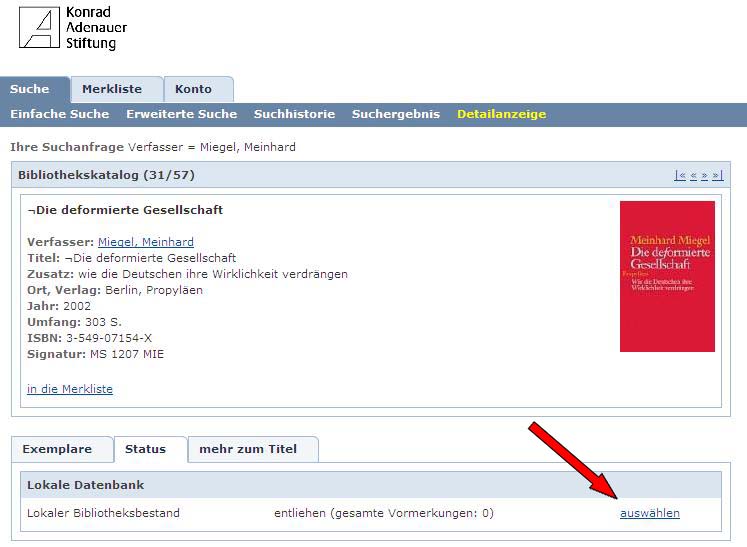
Task: Open the 'mehr zum Titel' tab
Action: click(x=248, y=449)
